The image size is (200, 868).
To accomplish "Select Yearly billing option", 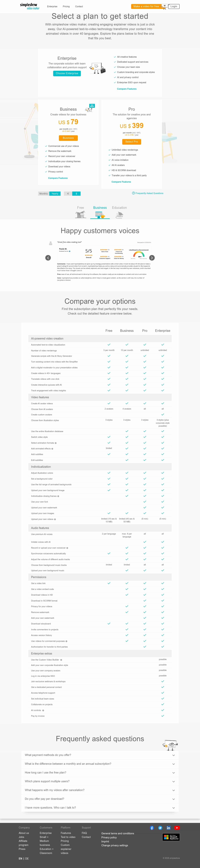I will coord(55,194).
